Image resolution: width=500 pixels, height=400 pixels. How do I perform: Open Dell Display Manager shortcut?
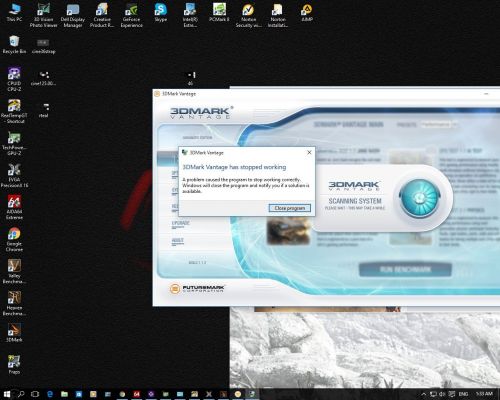point(73,15)
